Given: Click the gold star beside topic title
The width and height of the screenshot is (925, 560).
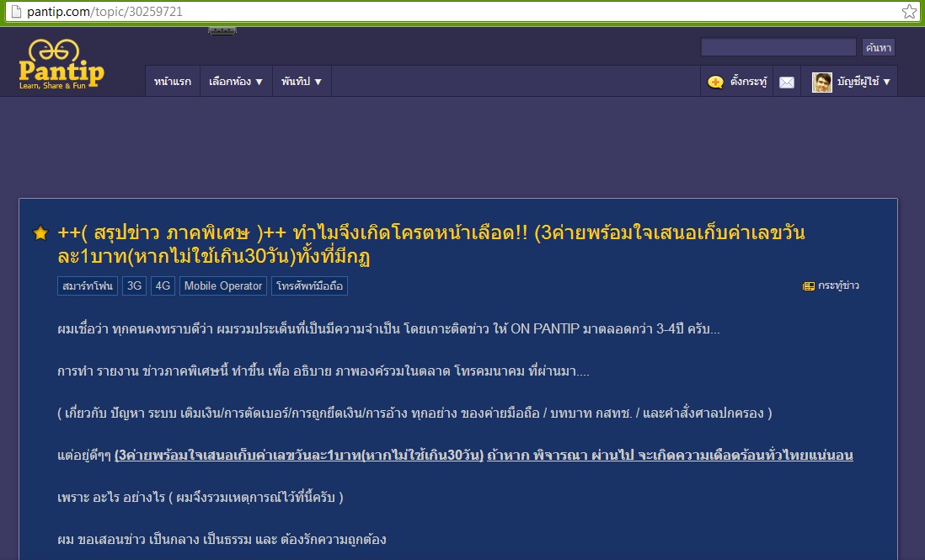Looking at the screenshot, I should (40, 232).
